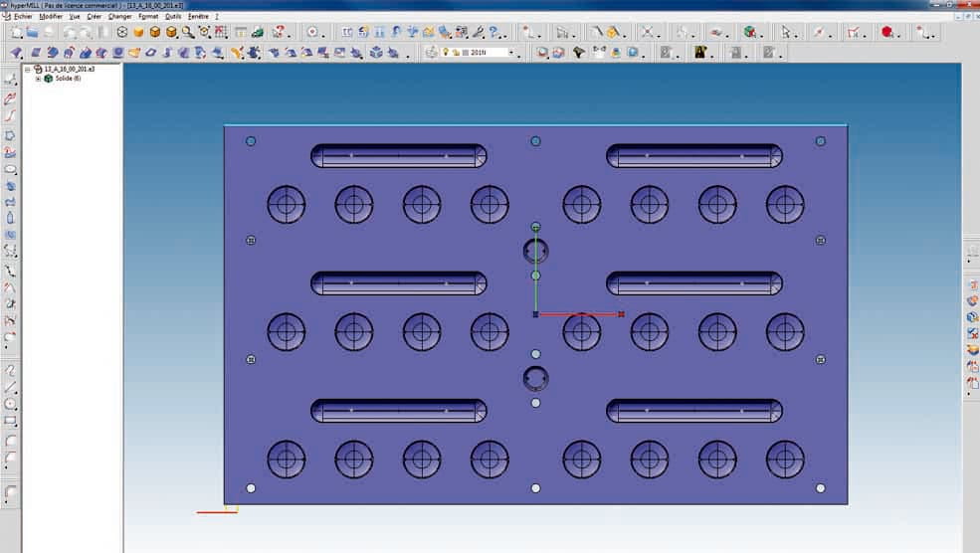Collapse the 13_A_16_00_201.e3 tree root
Image resolution: width=980 pixels, height=553 pixels.
28,70
